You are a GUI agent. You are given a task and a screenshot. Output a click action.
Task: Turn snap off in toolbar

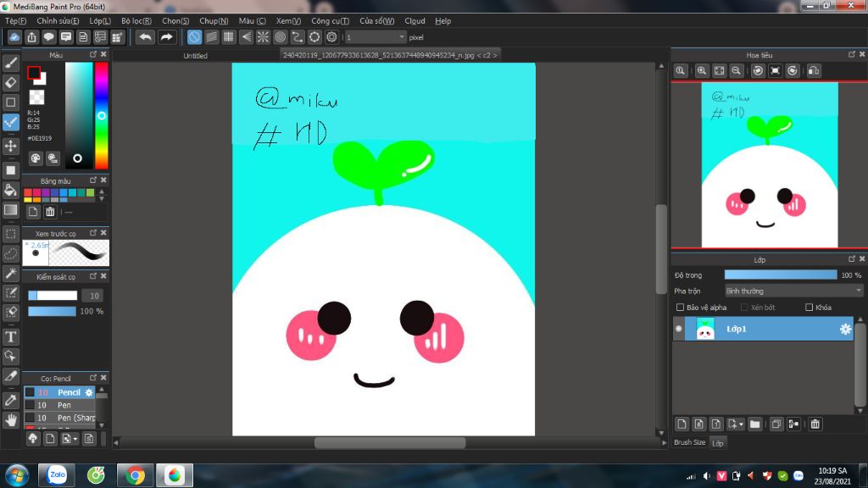[194, 37]
